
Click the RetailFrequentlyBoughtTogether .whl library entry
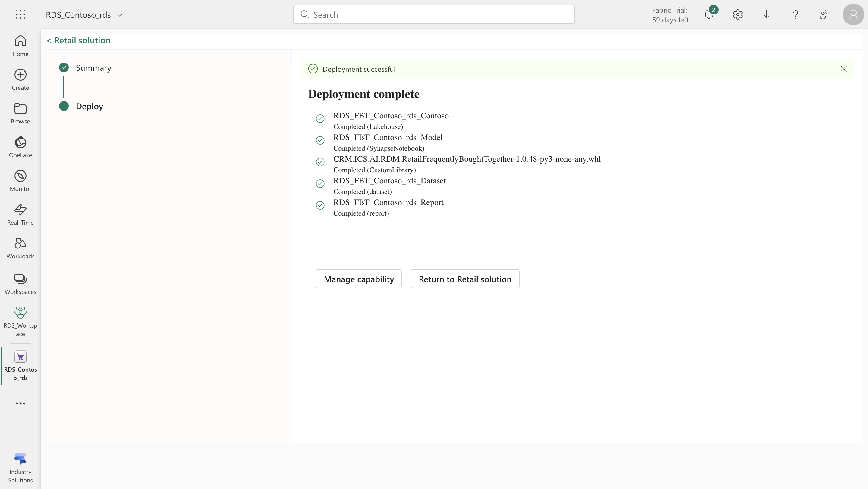pos(467,159)
